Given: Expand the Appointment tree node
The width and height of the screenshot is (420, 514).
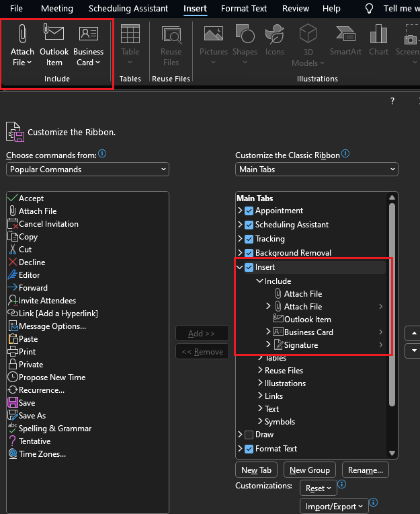Looking at the screenshot, I should pos(240,211).
